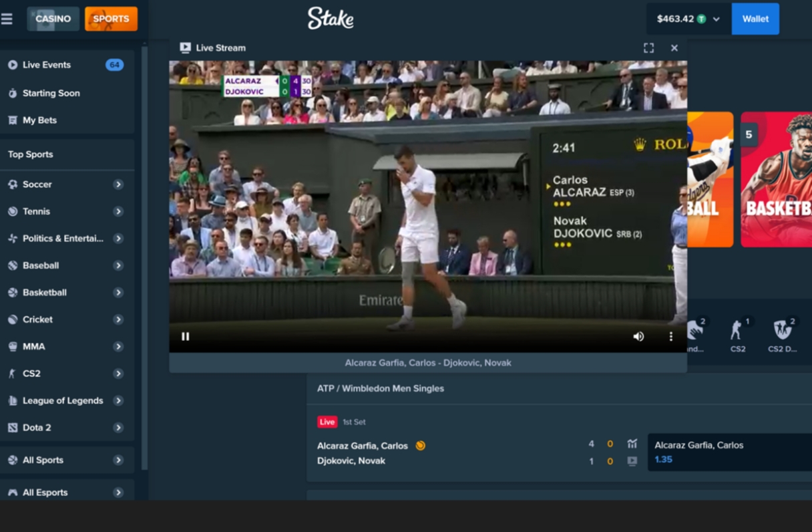The image size is (812, 532).
Task: Click the League of Legends icon
Action: coord(13,401)
